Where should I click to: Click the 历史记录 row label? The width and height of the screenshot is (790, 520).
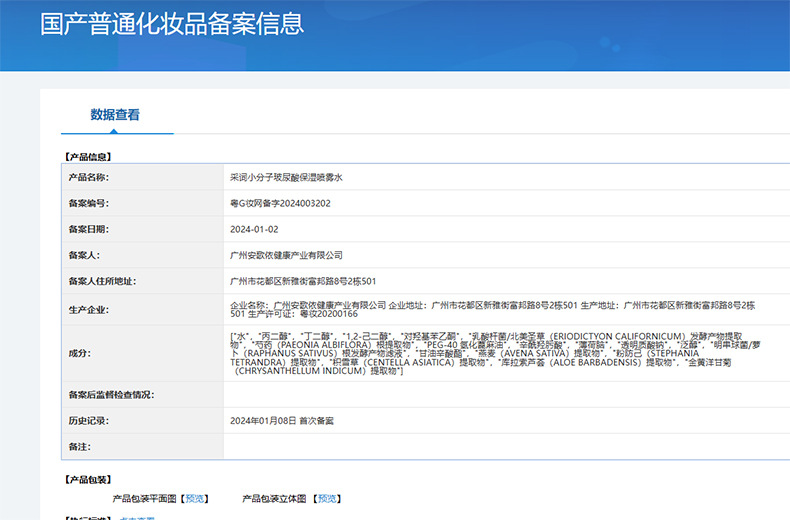[88, 420]
